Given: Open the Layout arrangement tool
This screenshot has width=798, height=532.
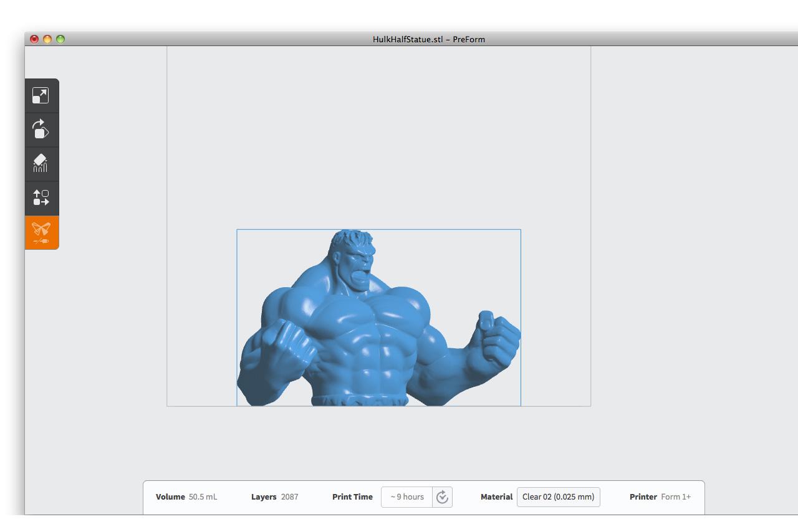Looking at the screenshot, I should click(x=41, y=198).
